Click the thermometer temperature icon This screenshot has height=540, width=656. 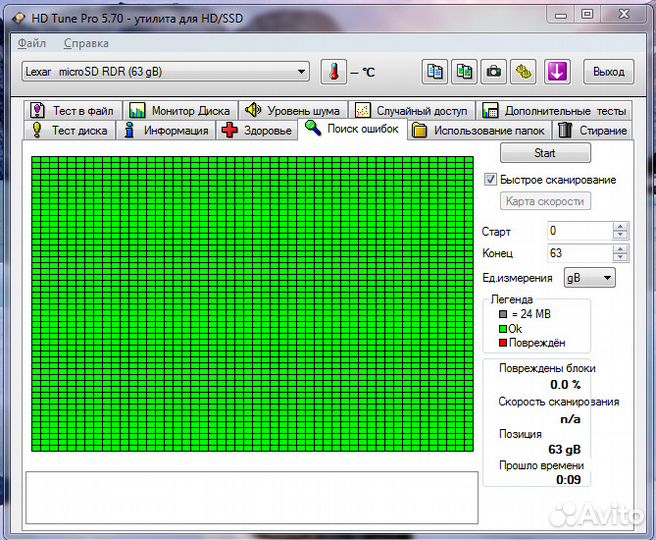click(x=333, y=72)
